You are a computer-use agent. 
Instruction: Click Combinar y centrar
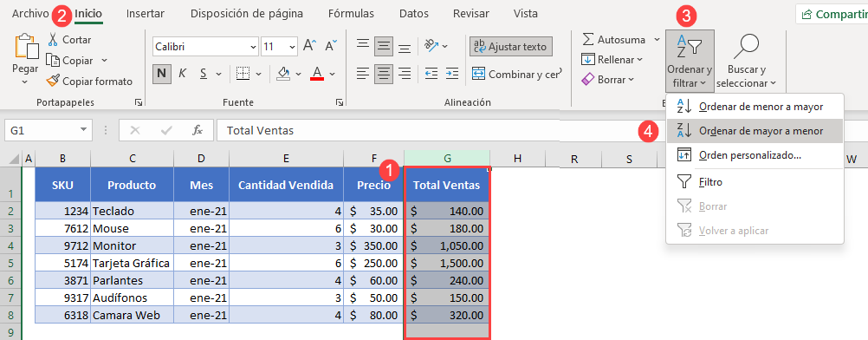516,74
